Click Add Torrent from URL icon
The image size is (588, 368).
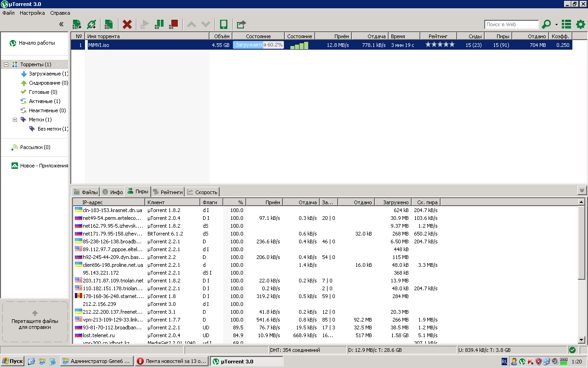point(91,24)
